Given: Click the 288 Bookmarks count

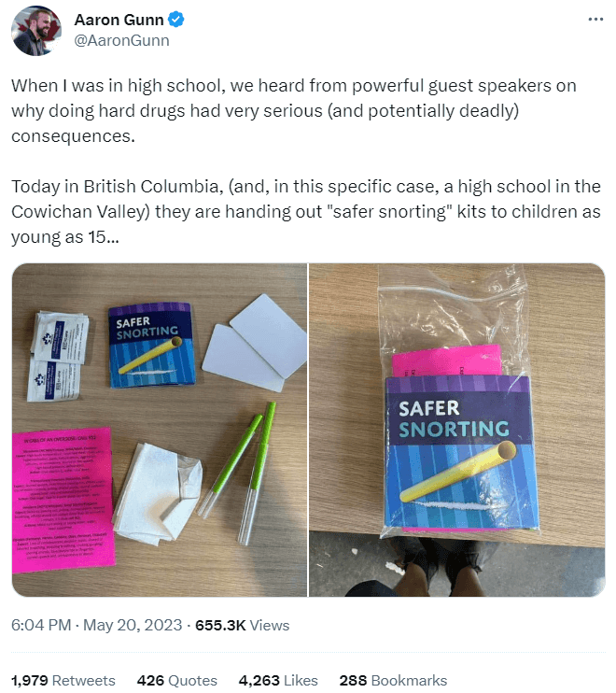Looking at the screenshot, I should pyautogui.click(x=393, y=680).
